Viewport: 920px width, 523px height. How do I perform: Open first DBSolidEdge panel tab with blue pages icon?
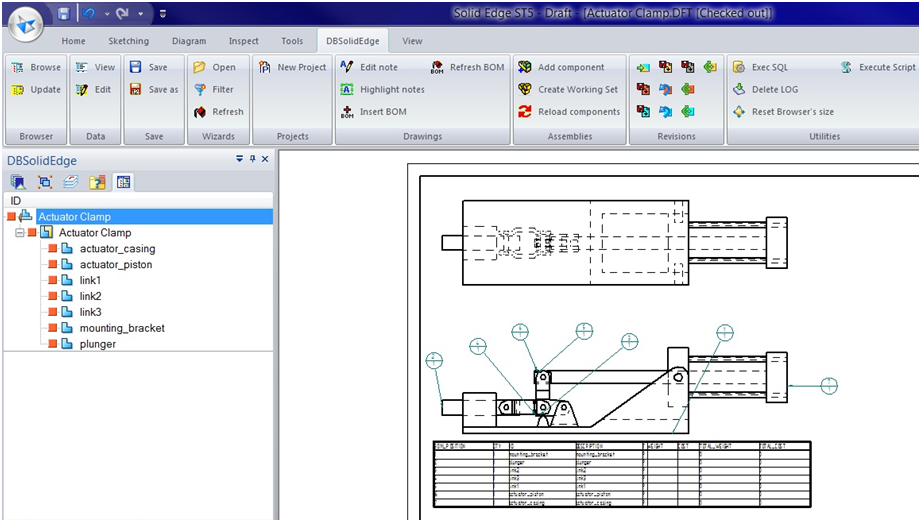pyautogui.click(x=18, y=183)
